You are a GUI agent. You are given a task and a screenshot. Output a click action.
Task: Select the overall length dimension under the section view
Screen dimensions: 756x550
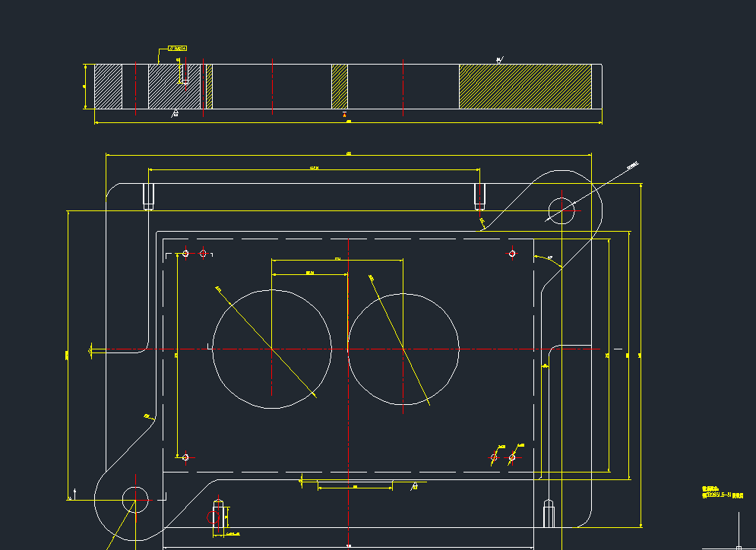coord(348,122)
